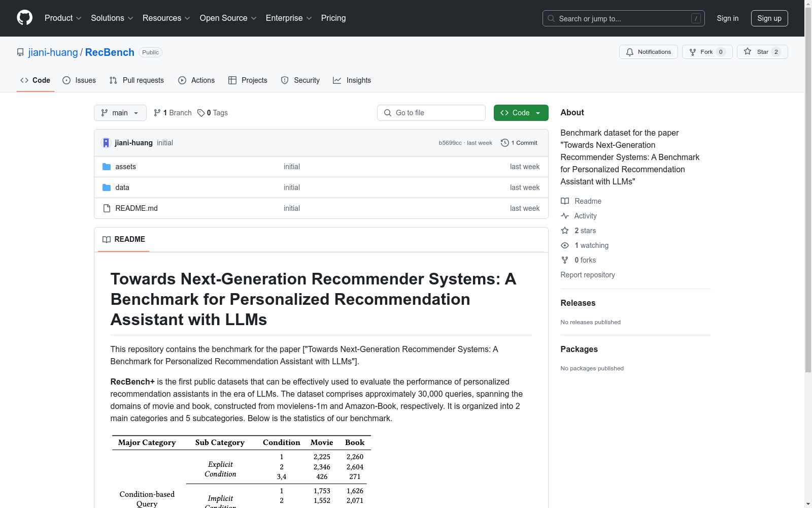Image resolution: width=812 pixels, height=508 pixels.
Task: Expand the Solutions menu
Action: click(x=112, y=18)
